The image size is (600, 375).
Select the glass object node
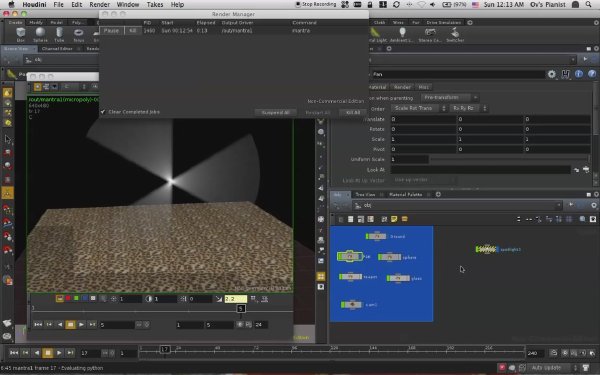398,278
